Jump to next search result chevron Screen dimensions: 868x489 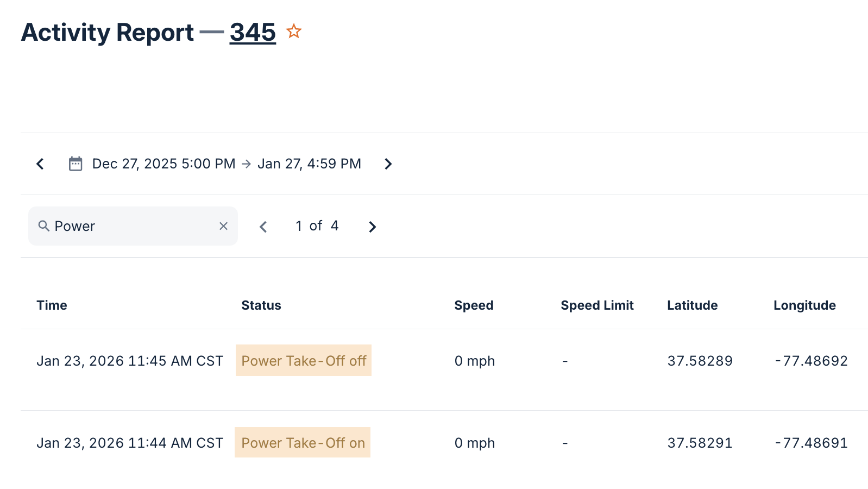[372, 227]
